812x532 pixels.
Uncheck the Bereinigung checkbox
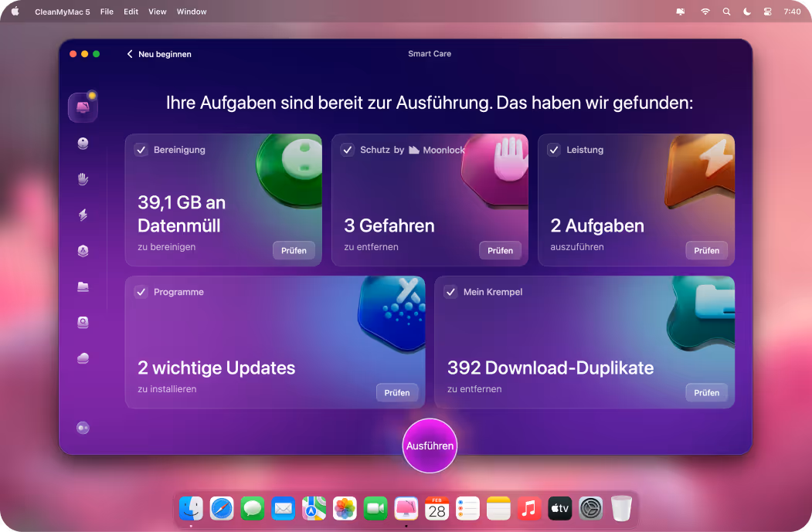coord(141,150)
